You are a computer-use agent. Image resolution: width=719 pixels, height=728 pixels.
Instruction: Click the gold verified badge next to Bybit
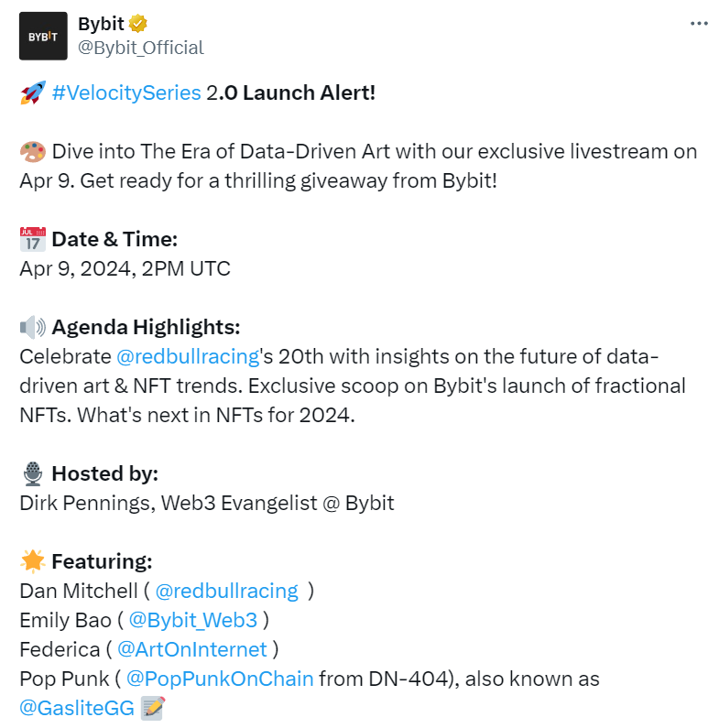pos(139,24)
